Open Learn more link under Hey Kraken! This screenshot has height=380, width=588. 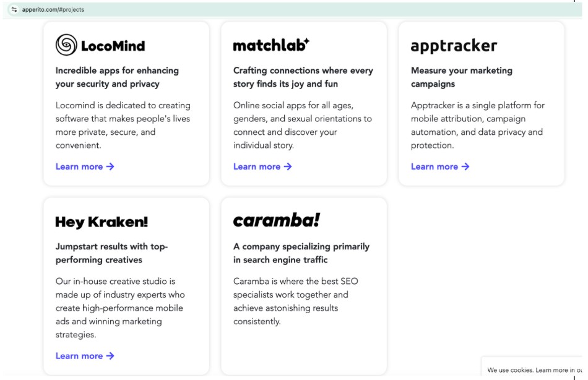click(79, 356)
